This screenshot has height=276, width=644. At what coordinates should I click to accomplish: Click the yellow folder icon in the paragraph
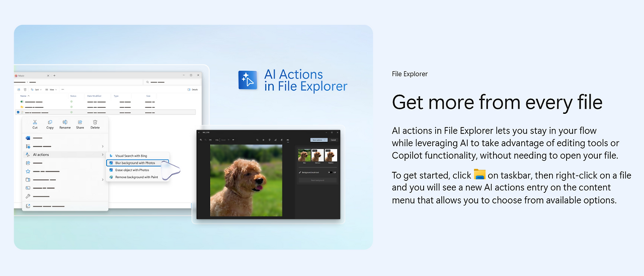[x=479, y=175]
